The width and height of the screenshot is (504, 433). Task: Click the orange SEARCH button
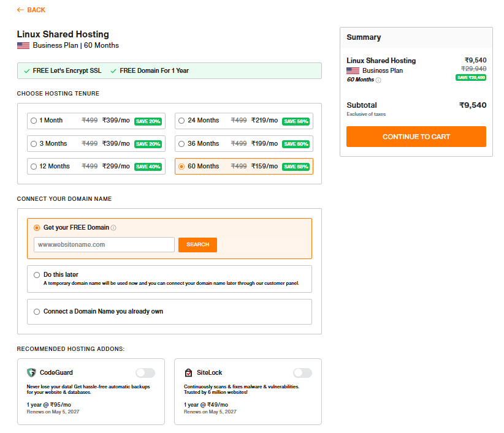(197, 244)
